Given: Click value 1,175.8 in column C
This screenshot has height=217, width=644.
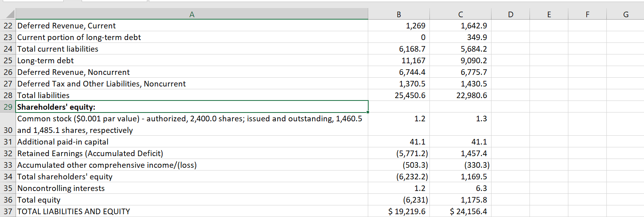Looking at the screenshot, I should click(x=460, y=200).
